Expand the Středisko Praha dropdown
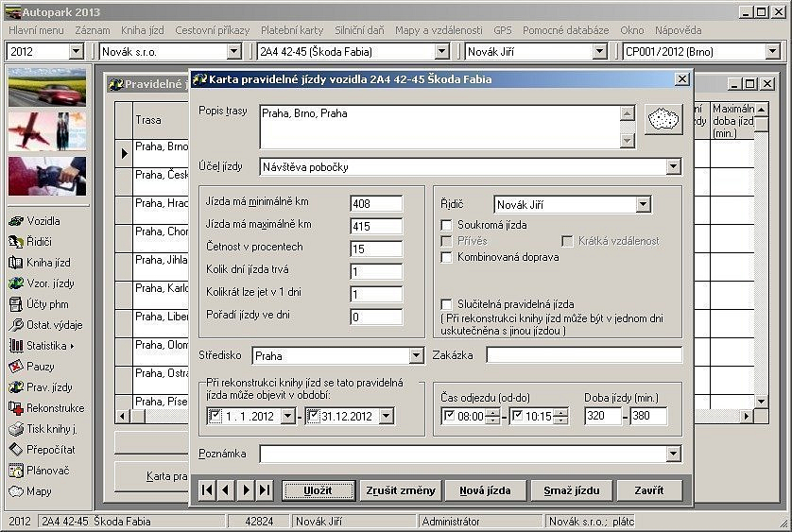The image size is (792, 532). (416, 356)
